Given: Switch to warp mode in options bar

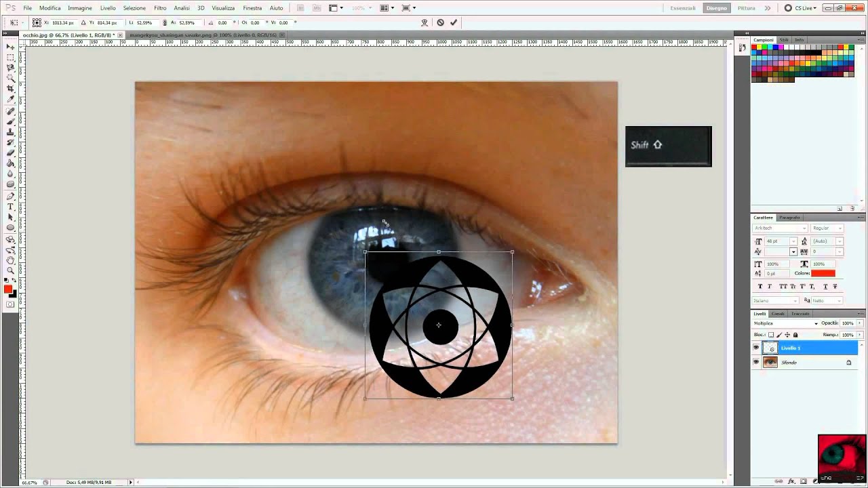Looking at the screenshot, I should click(425, 22).
